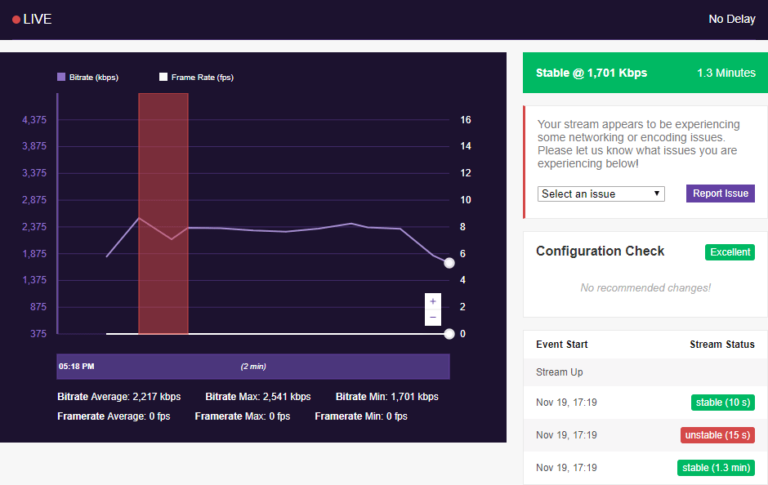Viewport: 768px width, 485px height.
Task: Select the unstable (15 s) status badge
Action: click(717, 435)
